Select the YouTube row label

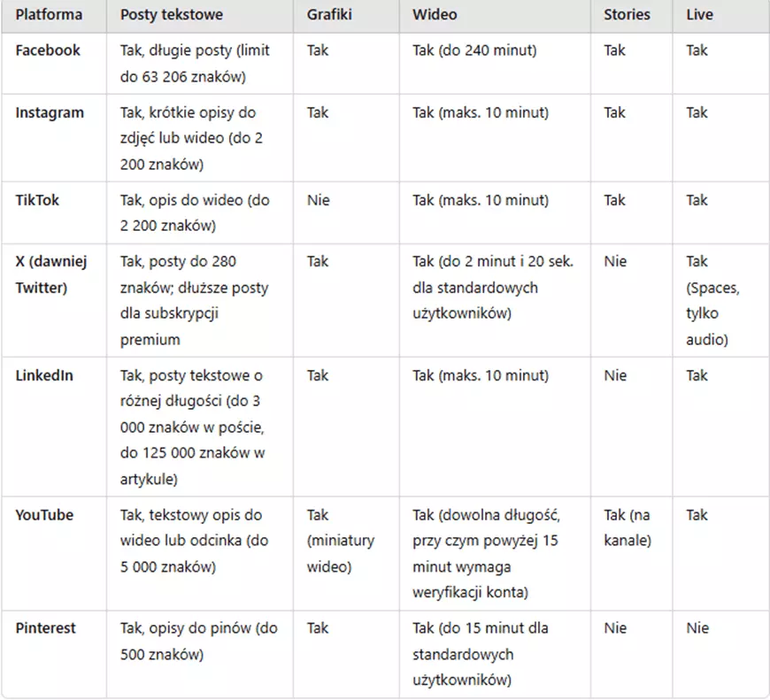tap(44, 515)
